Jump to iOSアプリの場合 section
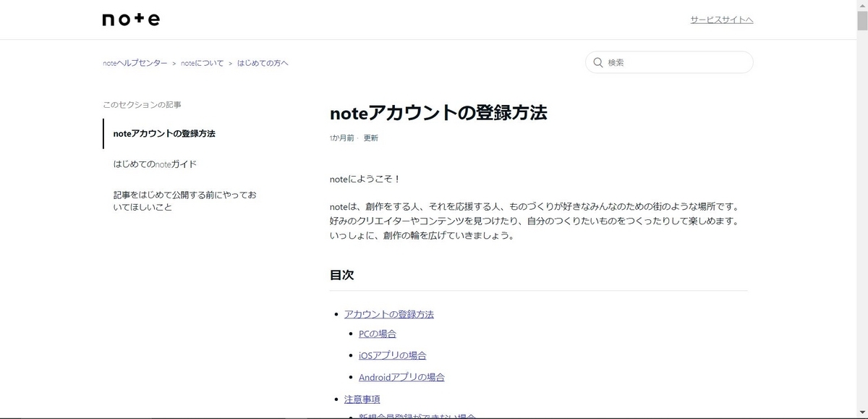The width and height of the screenshot is (868, 419). (x=392, y=355)
